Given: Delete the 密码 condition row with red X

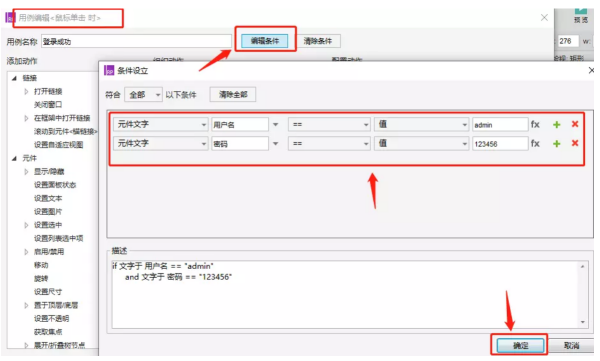Looking at the screenshot, I should [x=575, y=143].
